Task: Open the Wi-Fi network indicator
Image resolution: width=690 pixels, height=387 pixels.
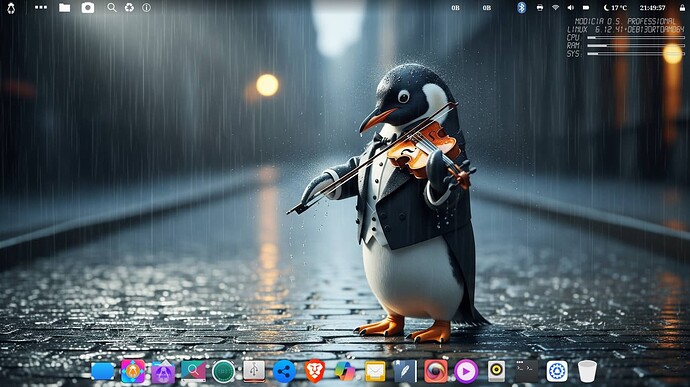Action: tap(555, 7)
